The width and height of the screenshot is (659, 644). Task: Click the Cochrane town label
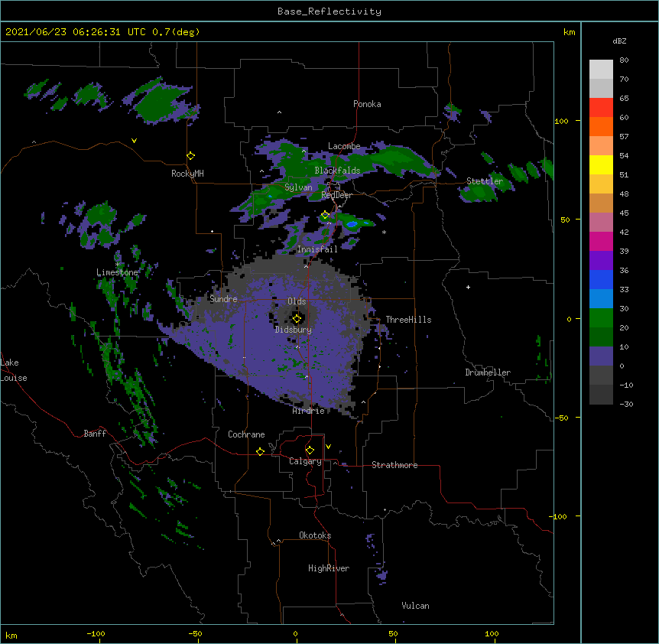click(246, 434)
